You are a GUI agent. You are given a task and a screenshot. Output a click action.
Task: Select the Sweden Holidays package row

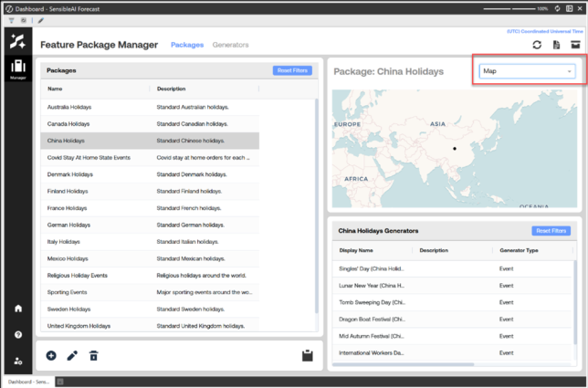point(150,309)
